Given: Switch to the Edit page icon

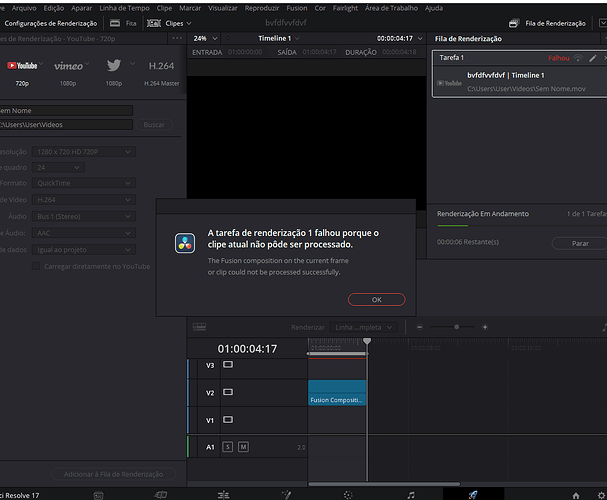Looking at the screenshot, I should pyautogui.click(x=223, y=495).
